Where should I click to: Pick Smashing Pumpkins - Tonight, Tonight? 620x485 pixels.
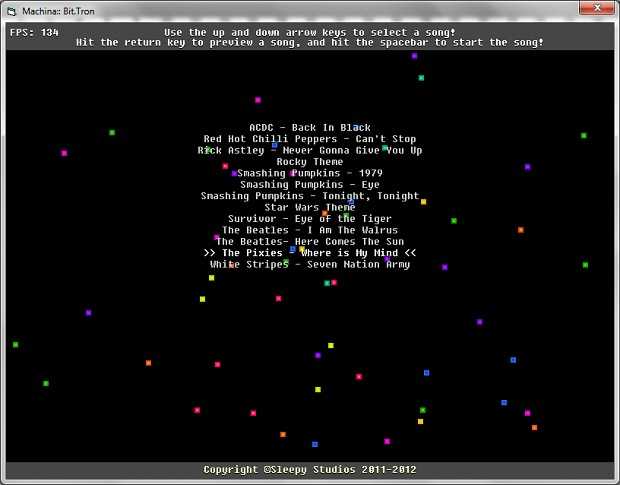click(310, 196)
